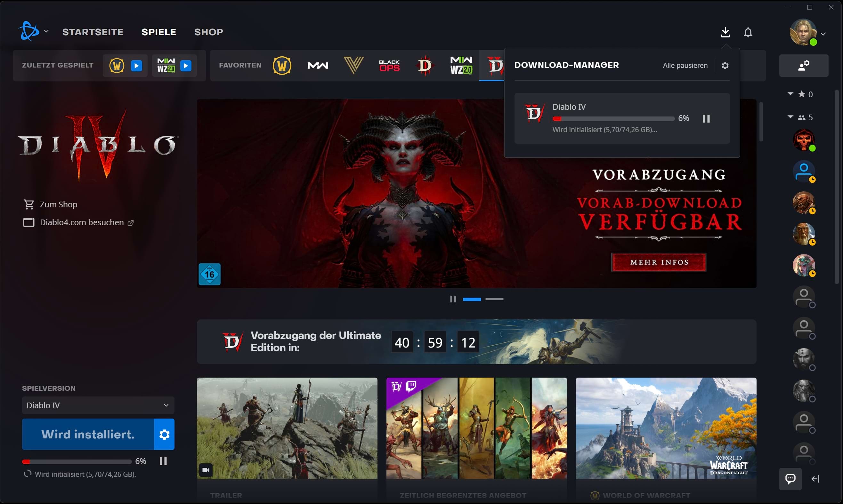Click Diablo IV progress bar in download manager
843x504 pixels.
613,118
